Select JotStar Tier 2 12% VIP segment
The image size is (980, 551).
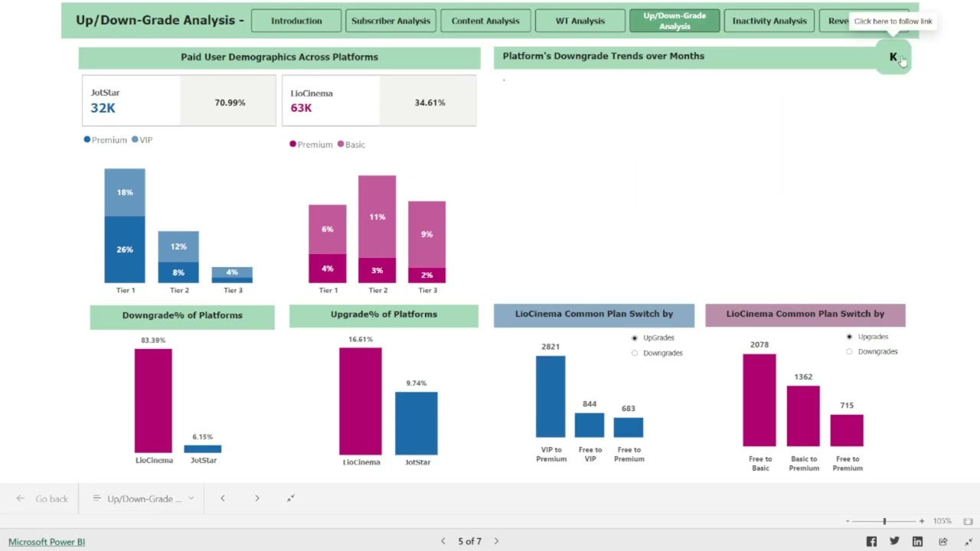click(178, 246)
